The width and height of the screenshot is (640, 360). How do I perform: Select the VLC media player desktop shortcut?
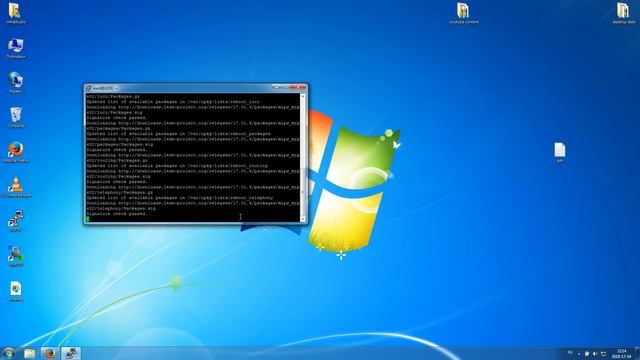(x=16, y=187)
